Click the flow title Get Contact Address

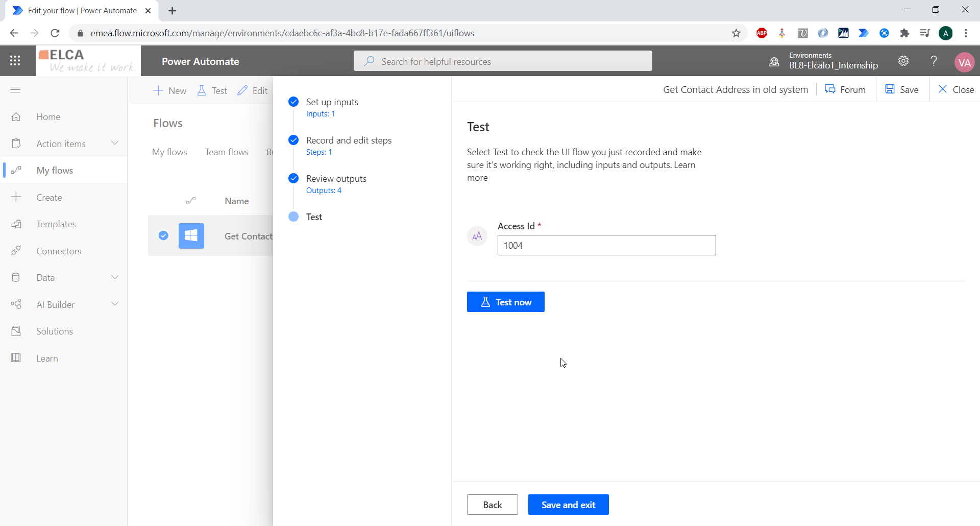point(736,90)
